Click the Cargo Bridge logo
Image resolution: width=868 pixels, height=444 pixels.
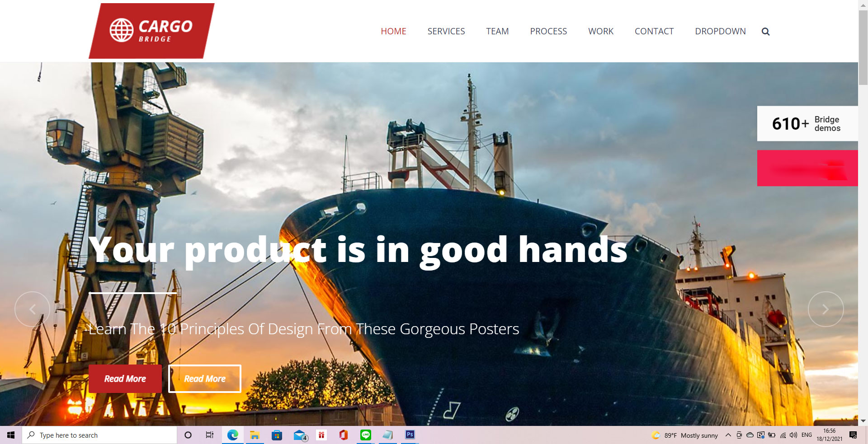tap(151, 31)
